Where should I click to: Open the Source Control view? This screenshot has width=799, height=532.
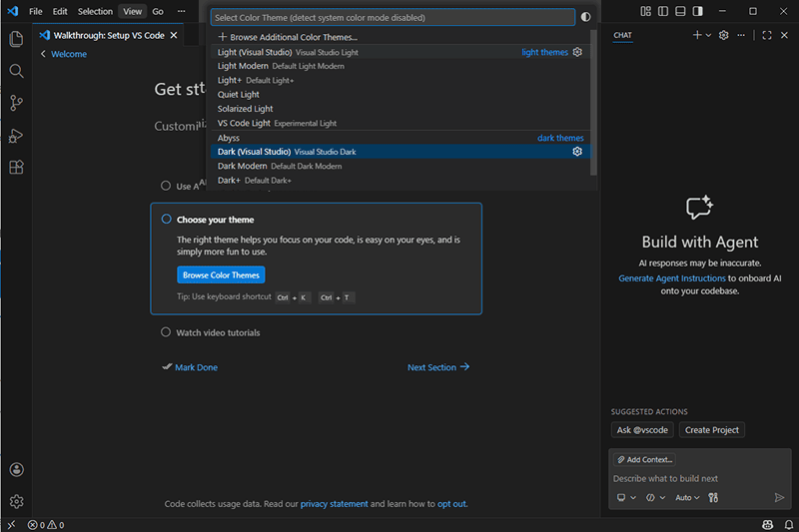[x=16, y=103]
